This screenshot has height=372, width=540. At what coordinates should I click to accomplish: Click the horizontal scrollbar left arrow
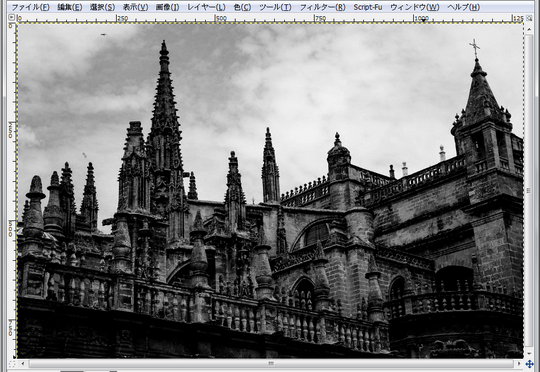(x=23, y=363)
